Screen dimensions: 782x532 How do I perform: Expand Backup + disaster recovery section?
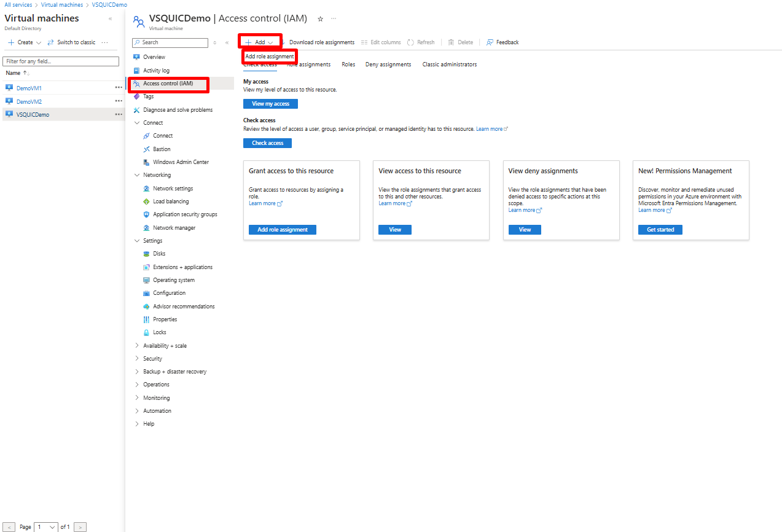point(137,372)
